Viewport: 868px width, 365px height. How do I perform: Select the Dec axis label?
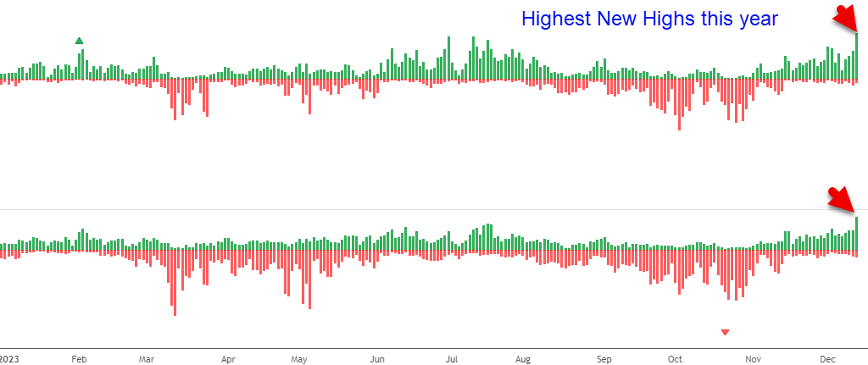click(x=827, y=359)
